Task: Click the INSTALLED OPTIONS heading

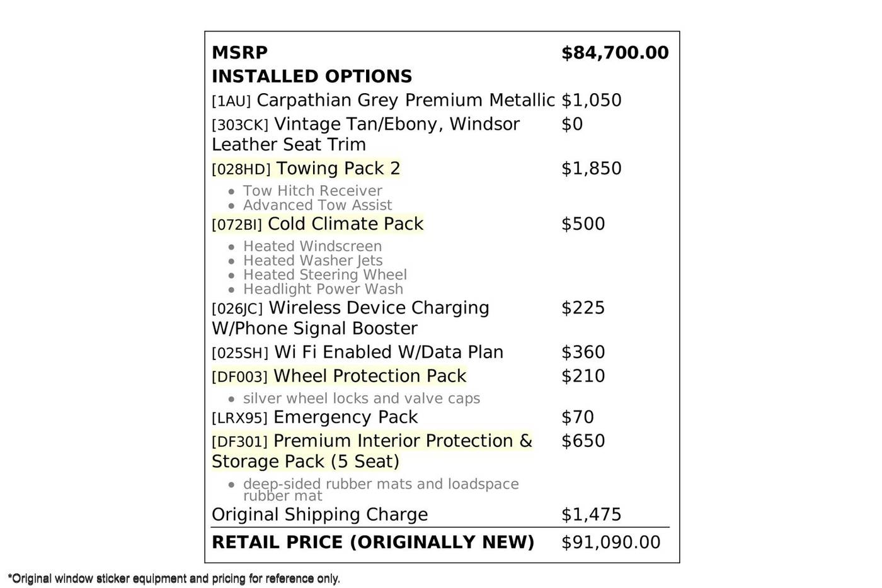Action: point(312,77)
